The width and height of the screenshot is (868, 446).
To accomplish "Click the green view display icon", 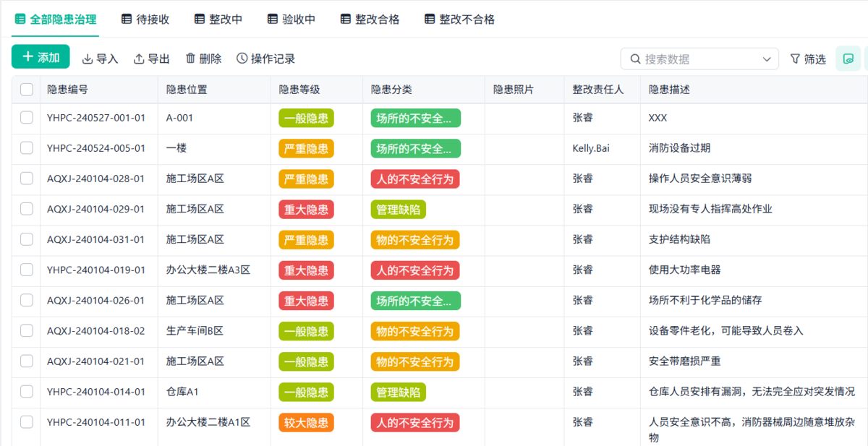I will 848,59.
